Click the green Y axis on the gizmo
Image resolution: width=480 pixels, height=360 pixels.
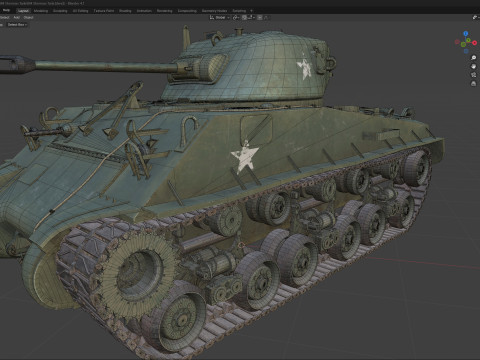[468, 40]
